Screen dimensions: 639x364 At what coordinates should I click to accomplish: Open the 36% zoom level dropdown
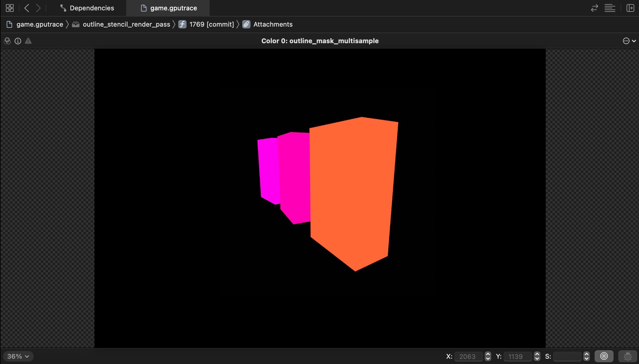tap(18, 356)
